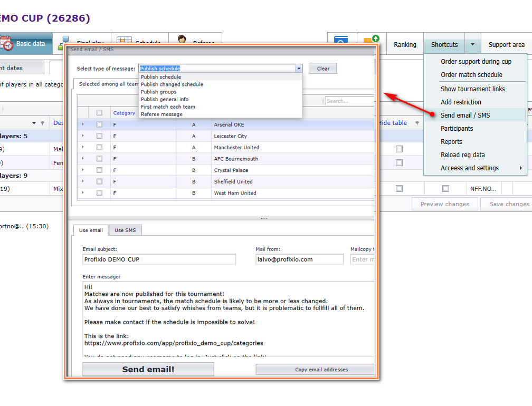Click the Save changes button
Viewport: 532px width, 406px height.
(x=507, y=204)
